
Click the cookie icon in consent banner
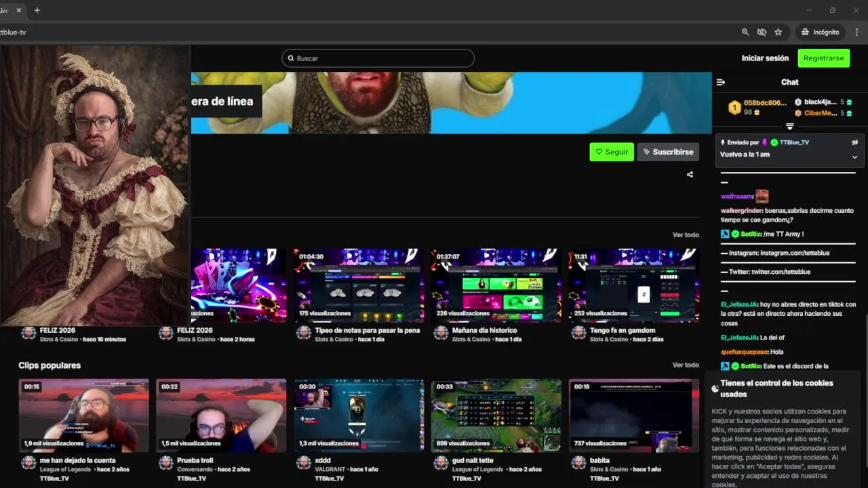coord(715,388)
